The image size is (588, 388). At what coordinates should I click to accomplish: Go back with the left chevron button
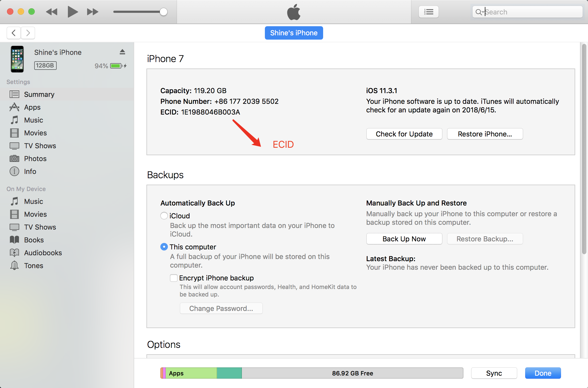(x=14, y=33)
